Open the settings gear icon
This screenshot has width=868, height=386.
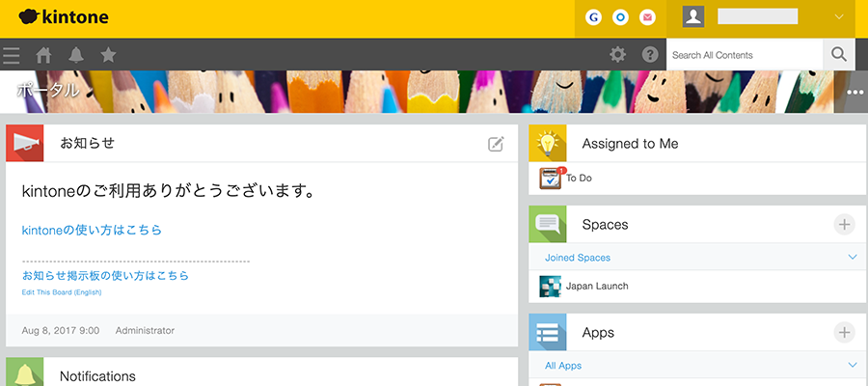pyautogui.click(x=618, y=55)
